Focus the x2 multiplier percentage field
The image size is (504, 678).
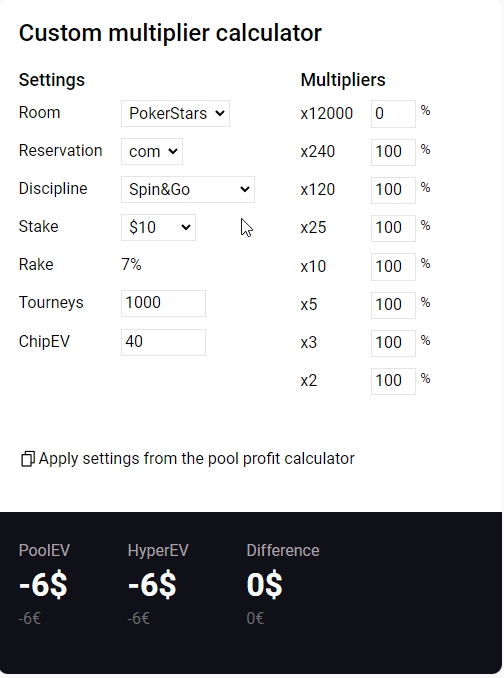393,381
